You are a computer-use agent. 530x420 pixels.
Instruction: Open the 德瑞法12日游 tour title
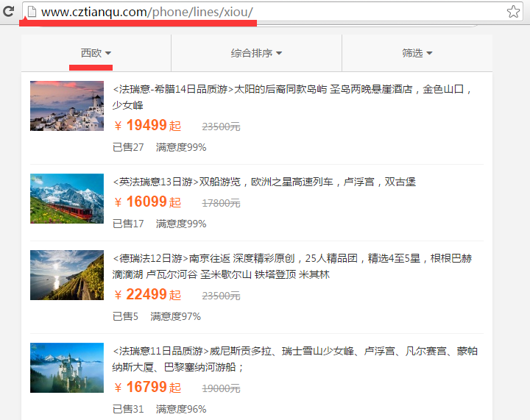[x=293, y=266]
